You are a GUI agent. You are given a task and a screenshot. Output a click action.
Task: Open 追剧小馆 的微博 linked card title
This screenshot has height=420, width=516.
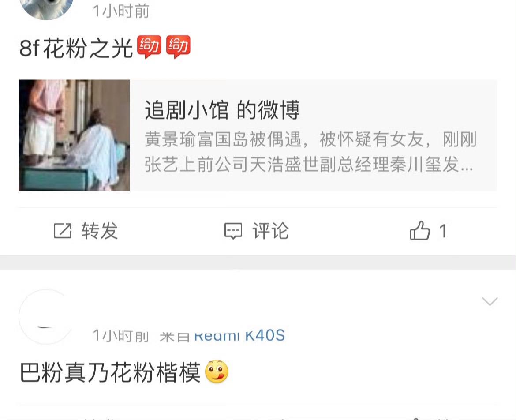click(222, 110)
